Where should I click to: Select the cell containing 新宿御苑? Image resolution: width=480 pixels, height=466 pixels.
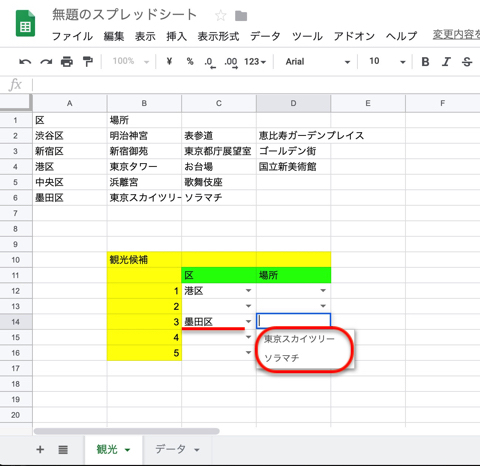pyautogui.click(x=144, y=151)
